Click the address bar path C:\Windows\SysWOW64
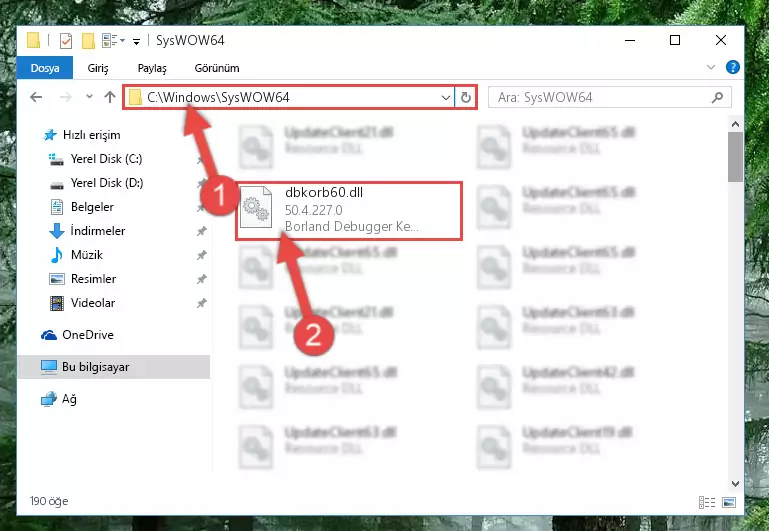 [x=218, y=97]
